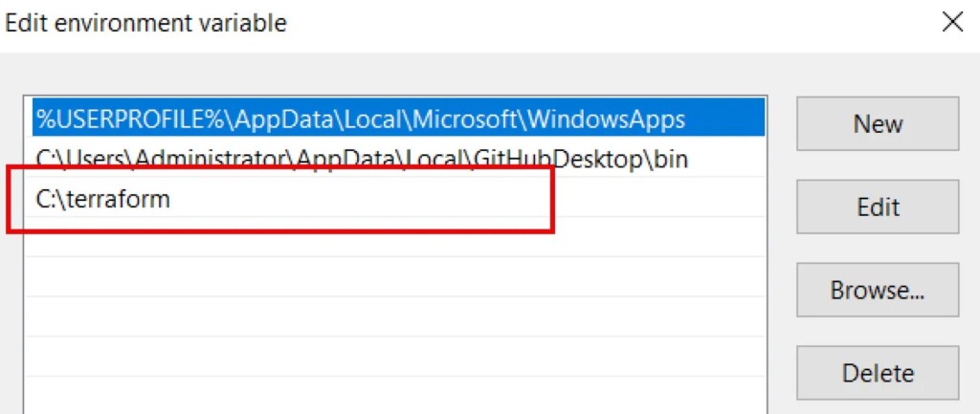
Task: Open the Browse... folder picker
Action: point(877,290)
